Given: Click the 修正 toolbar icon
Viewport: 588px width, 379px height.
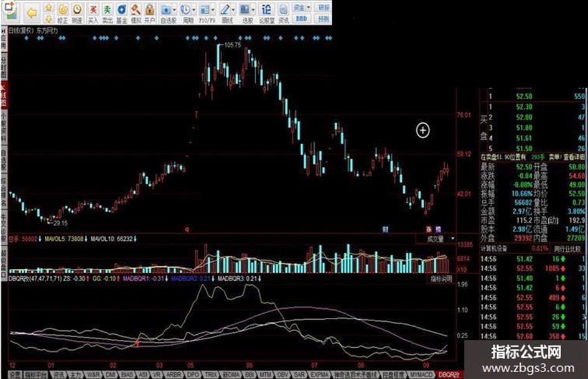Looking at the screenshot, I should pos(63,13).
